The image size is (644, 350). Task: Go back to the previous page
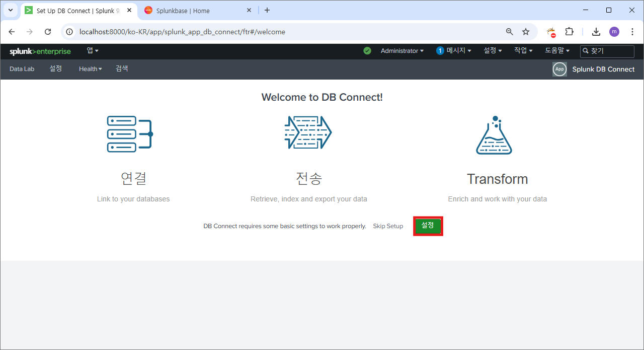(x=12, y=32)
